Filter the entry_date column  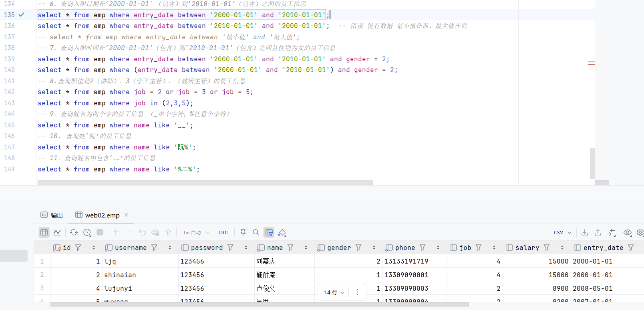631,248
